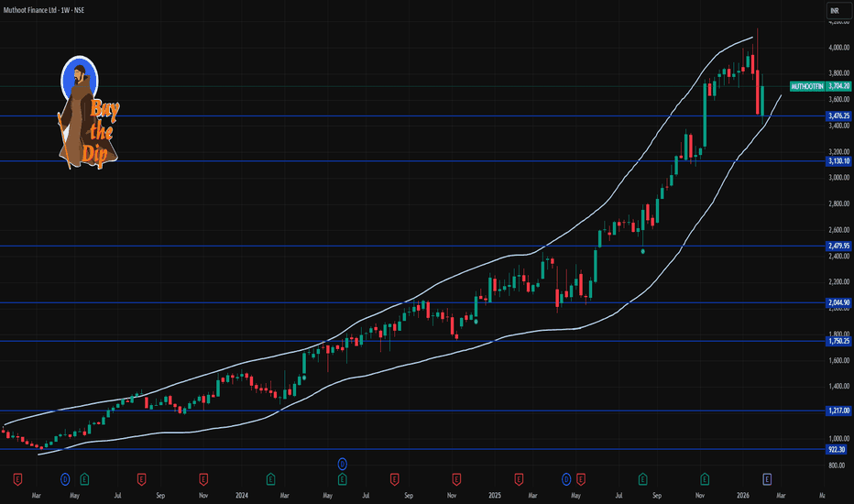Click the green earnings marker after May 2023
Viewport: 854px width, 504px height.
[x=84, y=479]
